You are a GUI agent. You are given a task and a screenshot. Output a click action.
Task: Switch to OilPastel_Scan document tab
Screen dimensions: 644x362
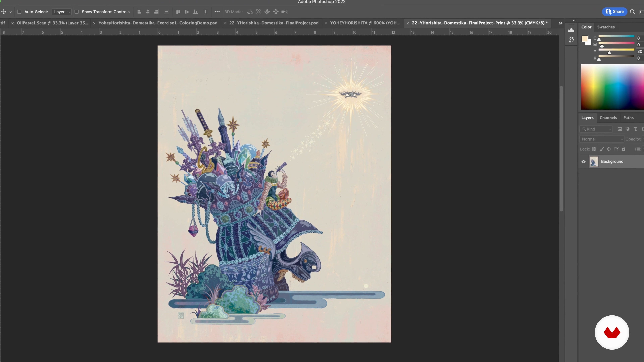[52, 23]
